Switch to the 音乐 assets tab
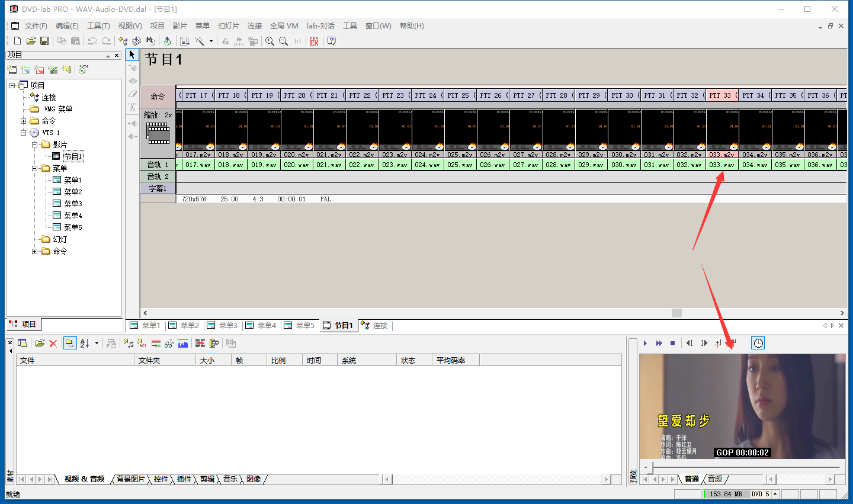 tap(230, 479)
